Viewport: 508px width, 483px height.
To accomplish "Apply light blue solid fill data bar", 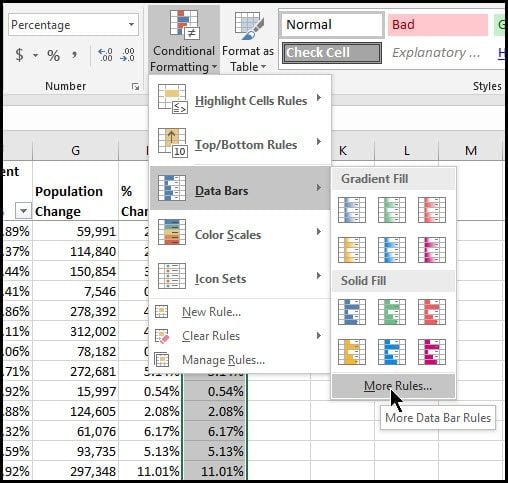I will point(392,352).
